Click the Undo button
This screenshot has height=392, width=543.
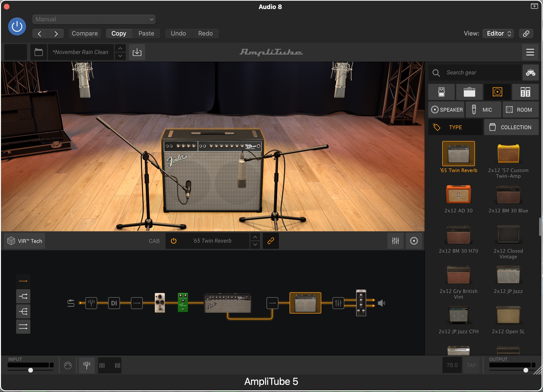pos(178,33)
